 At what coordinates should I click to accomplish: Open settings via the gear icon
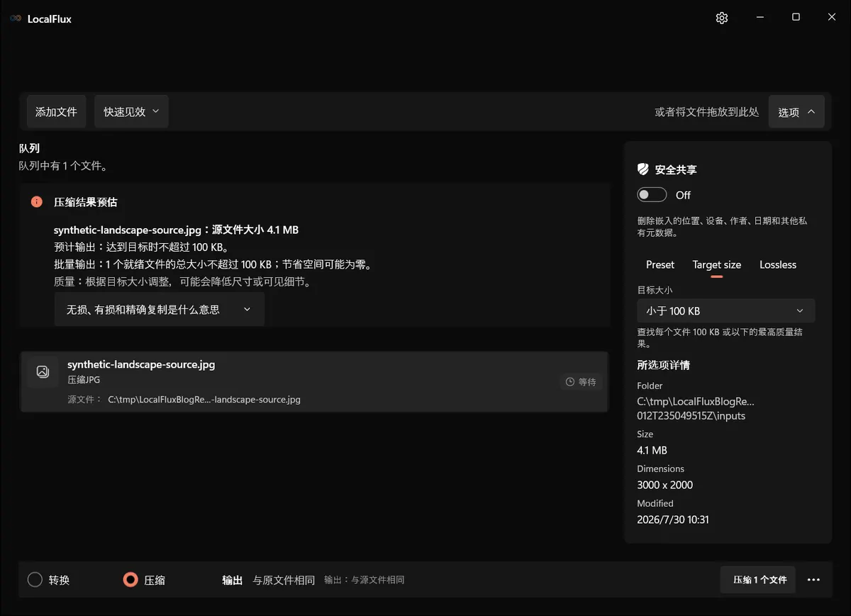pos(722,18)
